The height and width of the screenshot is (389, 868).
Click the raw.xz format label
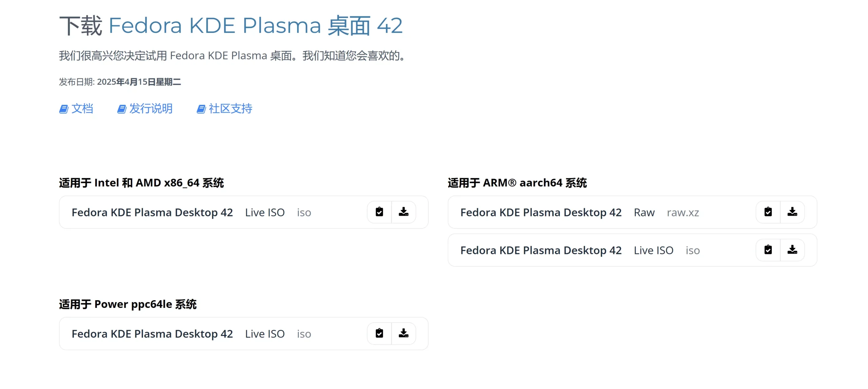coord(683,213)
